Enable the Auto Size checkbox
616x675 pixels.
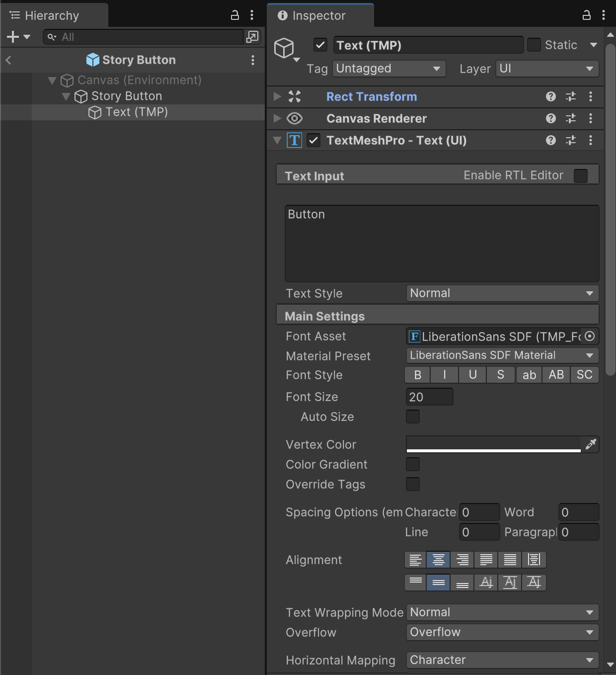413,417
